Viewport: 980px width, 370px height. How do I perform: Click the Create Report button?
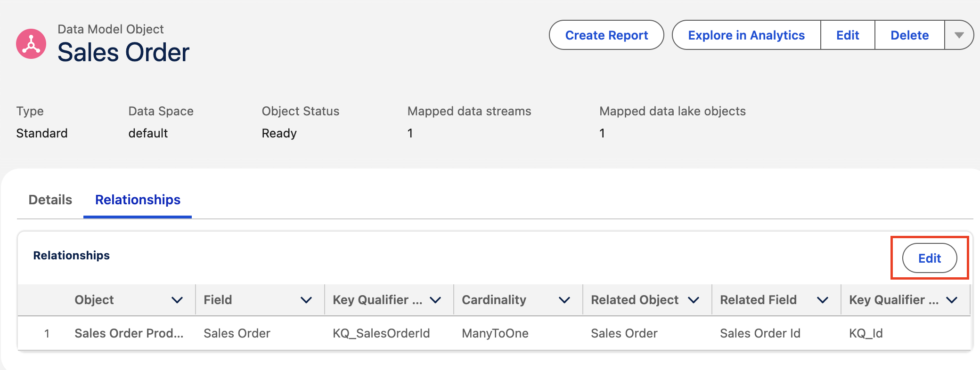606,35
